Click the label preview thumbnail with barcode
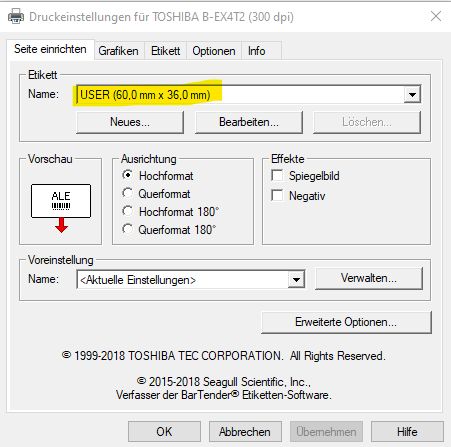Image resolution: width=451 pixels, height=447 pixels. click(x=61, y=201)
